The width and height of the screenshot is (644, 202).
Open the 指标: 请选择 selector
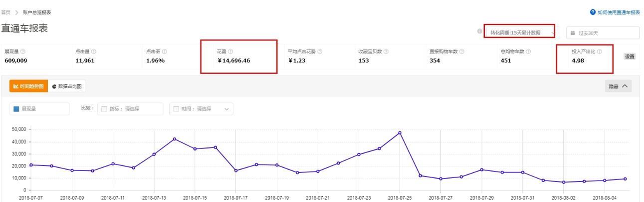pos(130,109)
